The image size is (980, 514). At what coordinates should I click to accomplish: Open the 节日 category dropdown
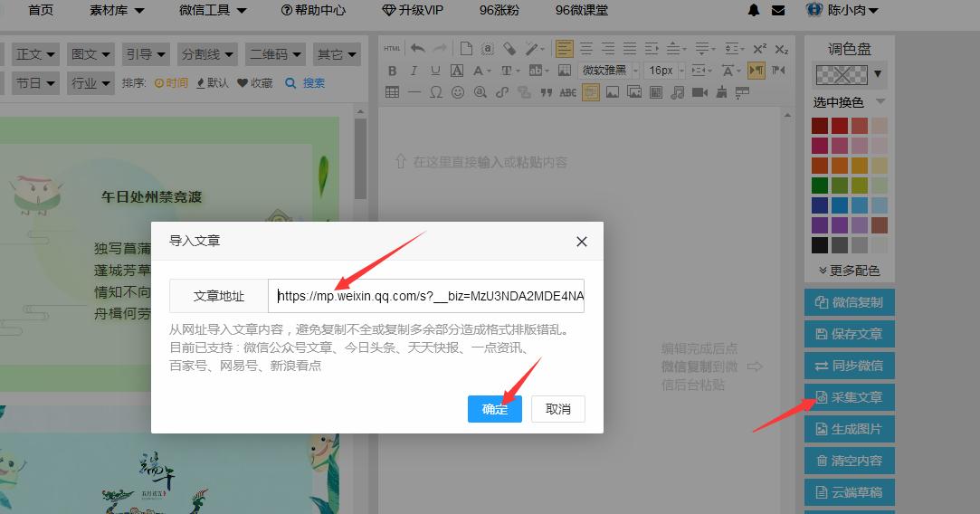[x=35, y=82]
